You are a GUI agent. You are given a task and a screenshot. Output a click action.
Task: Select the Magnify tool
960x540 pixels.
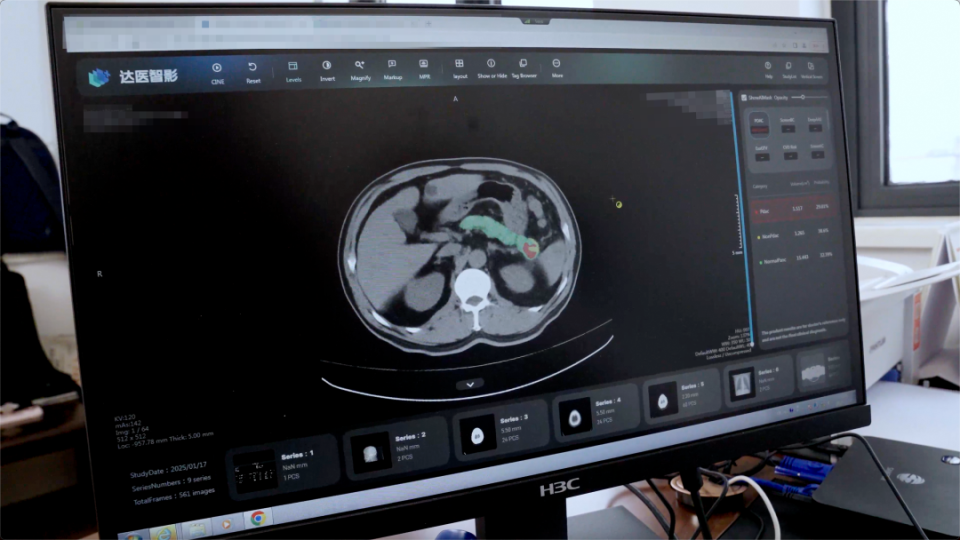[361, 70]
